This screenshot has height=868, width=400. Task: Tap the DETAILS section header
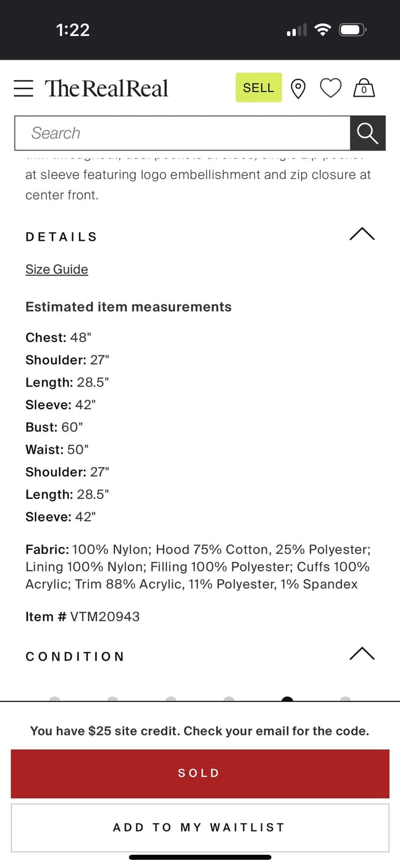click(61, 237)
